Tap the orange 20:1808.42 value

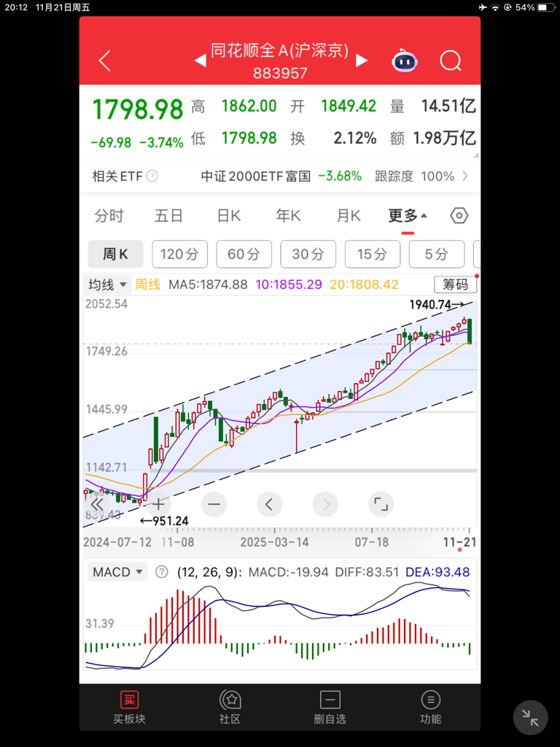click(365, 285)
